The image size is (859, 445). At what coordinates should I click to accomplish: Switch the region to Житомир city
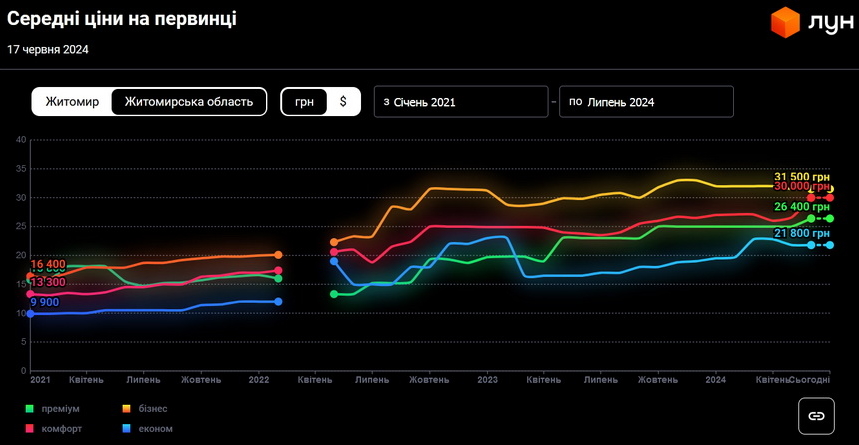(72, 101)
